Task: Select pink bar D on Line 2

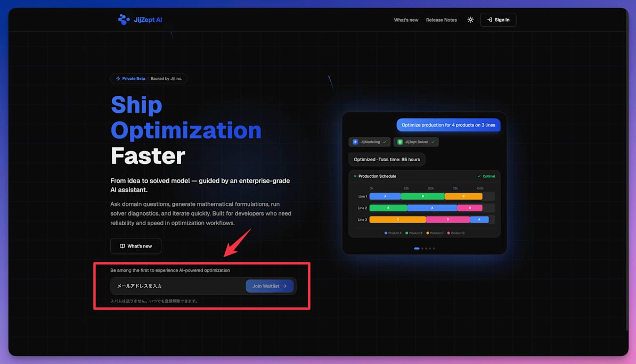Action: coord(470,208)
